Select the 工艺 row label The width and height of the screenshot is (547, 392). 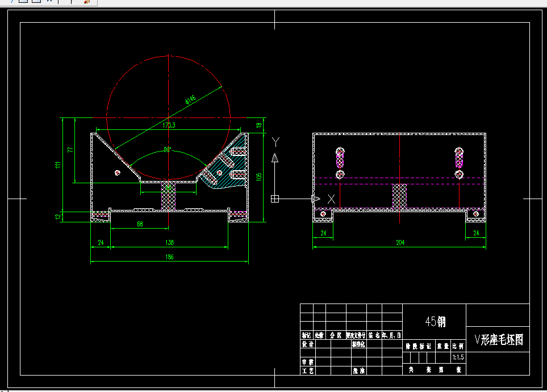pyautogui.click(x=307, y=371)
